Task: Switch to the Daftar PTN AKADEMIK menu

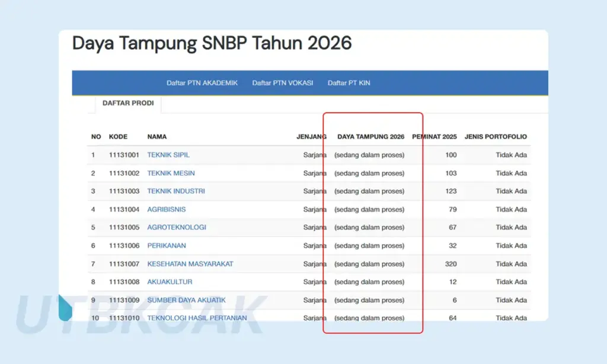Action: point(202,83)
